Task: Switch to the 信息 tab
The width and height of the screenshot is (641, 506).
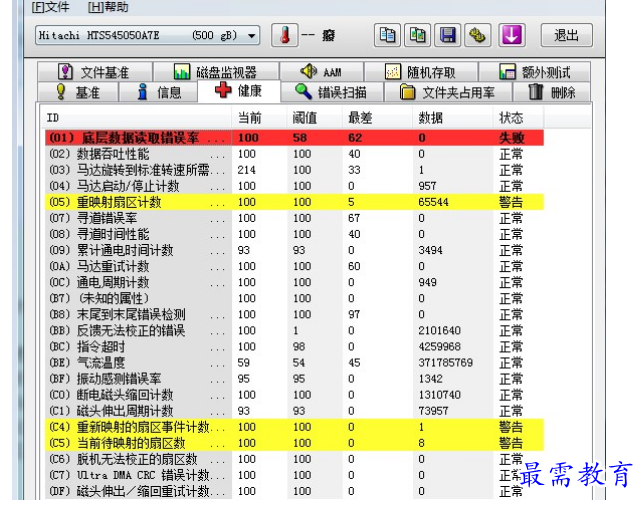Action: 159,92
